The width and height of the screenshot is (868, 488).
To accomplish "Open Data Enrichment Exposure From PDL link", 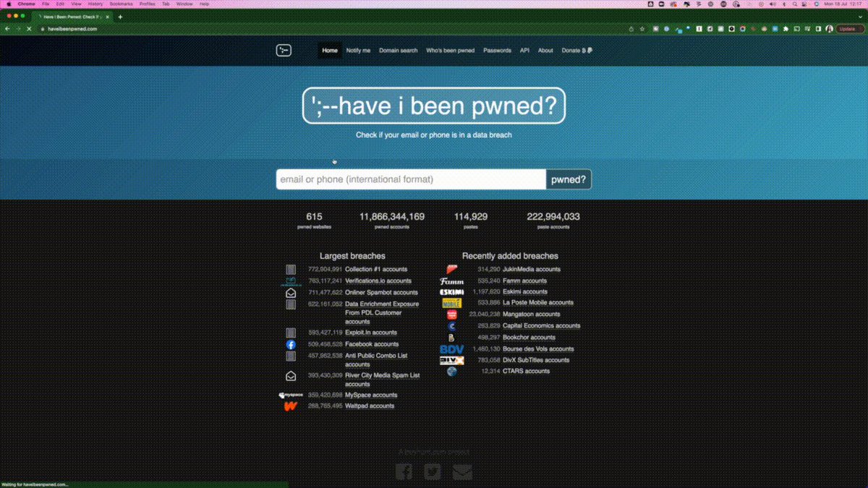I will [382, 313].
